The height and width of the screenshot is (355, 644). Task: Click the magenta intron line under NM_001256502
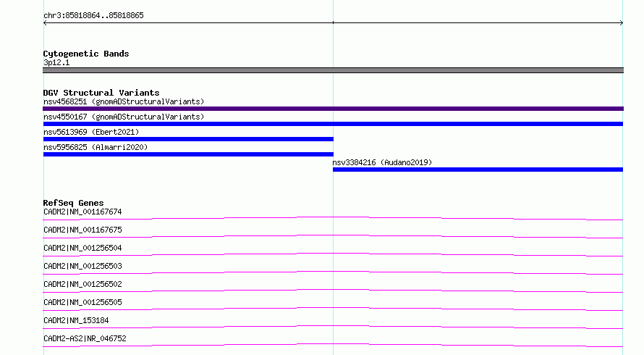click(x=333, y=290)
